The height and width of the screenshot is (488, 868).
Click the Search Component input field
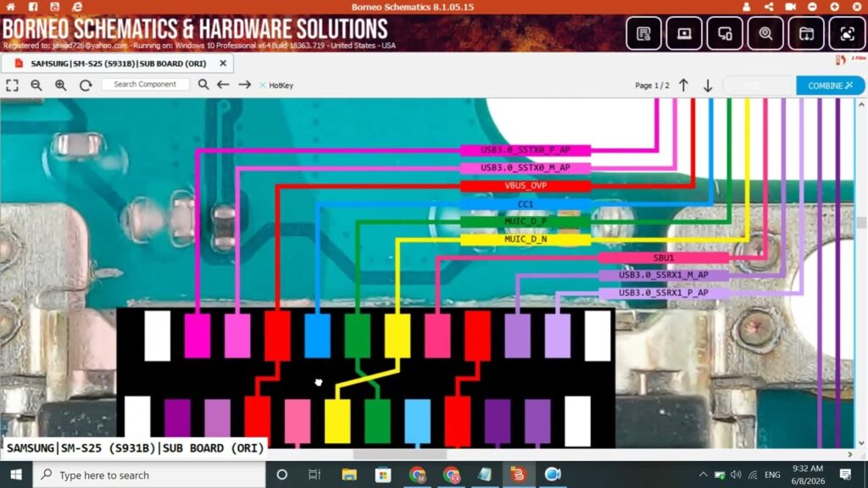point(145,84)
